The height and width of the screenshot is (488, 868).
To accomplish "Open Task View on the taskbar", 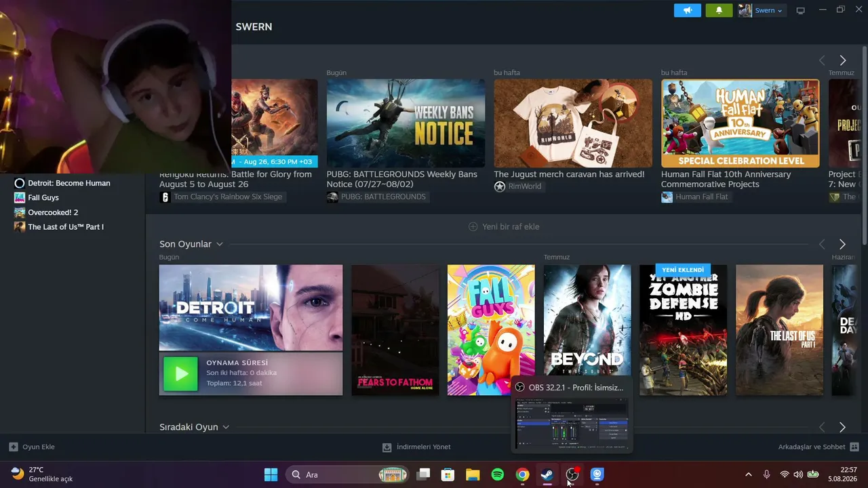I will (423, 474).
